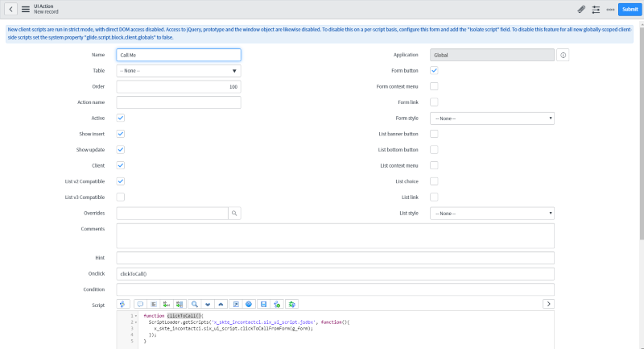Click the script editor save icon
Viewport: 644px width, 349px height.
262,304
